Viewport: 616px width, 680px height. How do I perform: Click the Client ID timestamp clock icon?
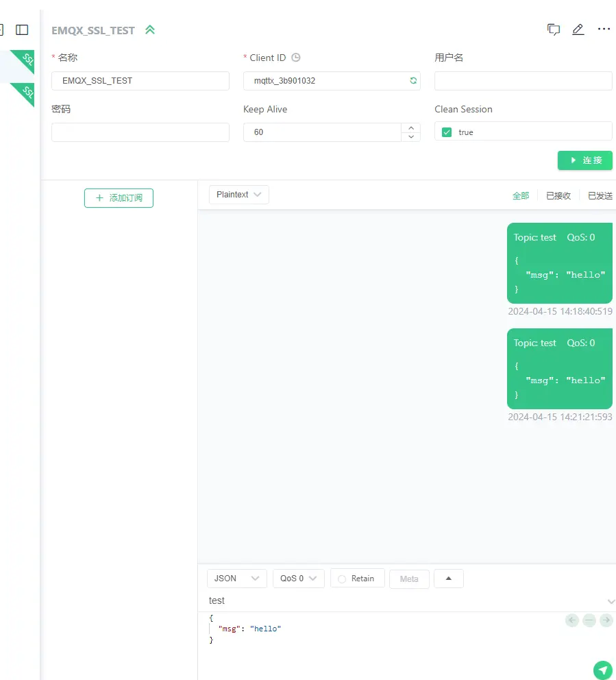(x=295, y=58)
